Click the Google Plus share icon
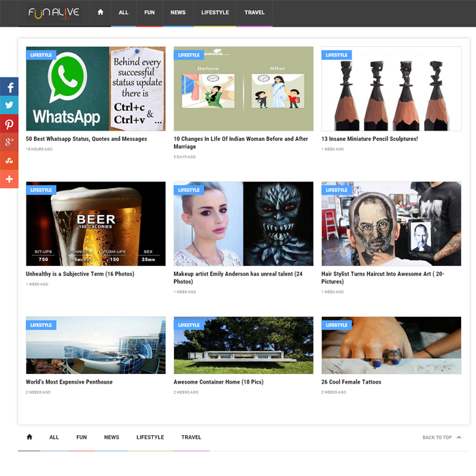This screenshot has width=476, height=476. pos(9,142)
